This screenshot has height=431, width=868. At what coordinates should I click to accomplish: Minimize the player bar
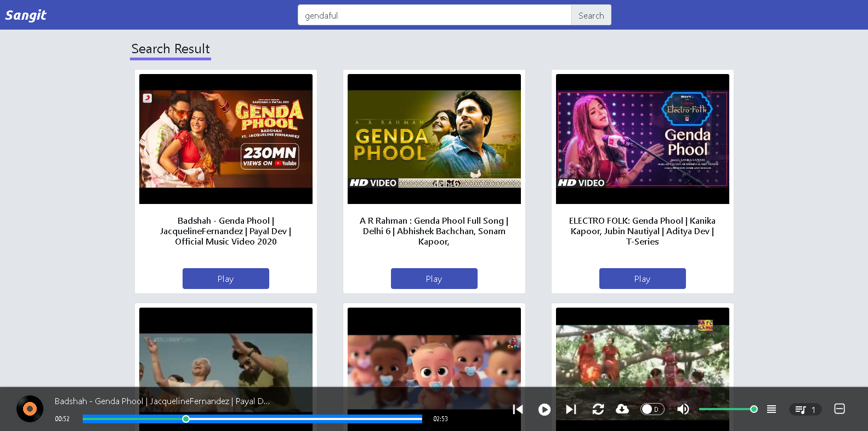click(x=839, y=409)
